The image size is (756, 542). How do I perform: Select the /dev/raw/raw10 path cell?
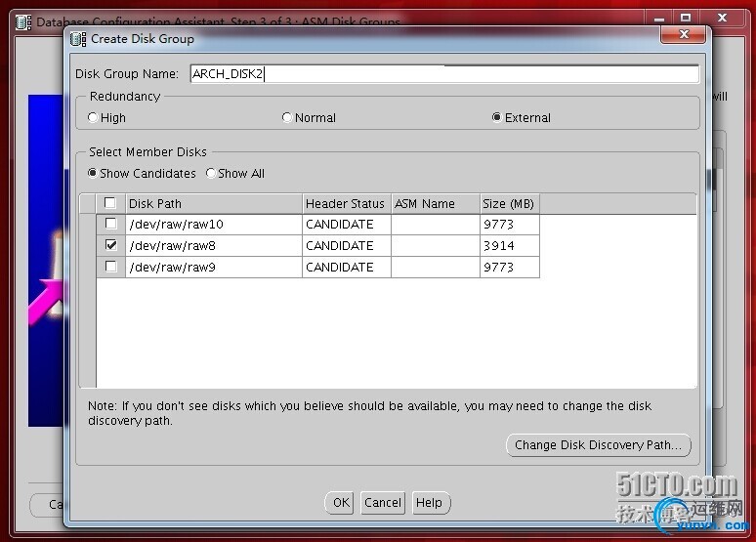point(214,225)
